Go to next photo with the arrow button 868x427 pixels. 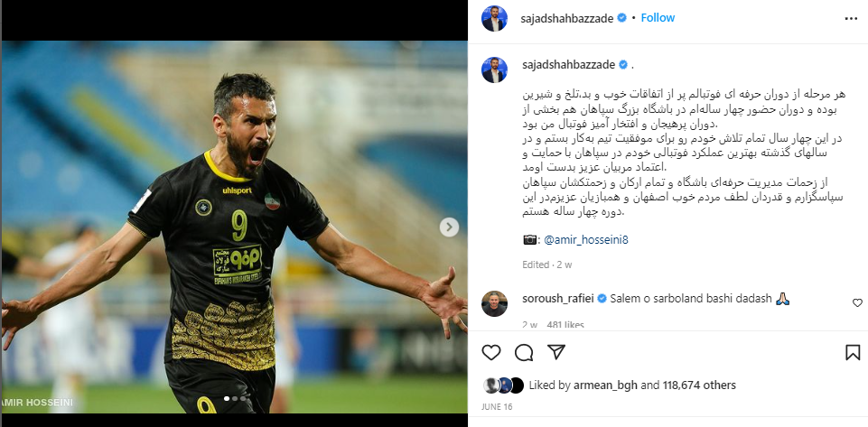pos(449,227)
